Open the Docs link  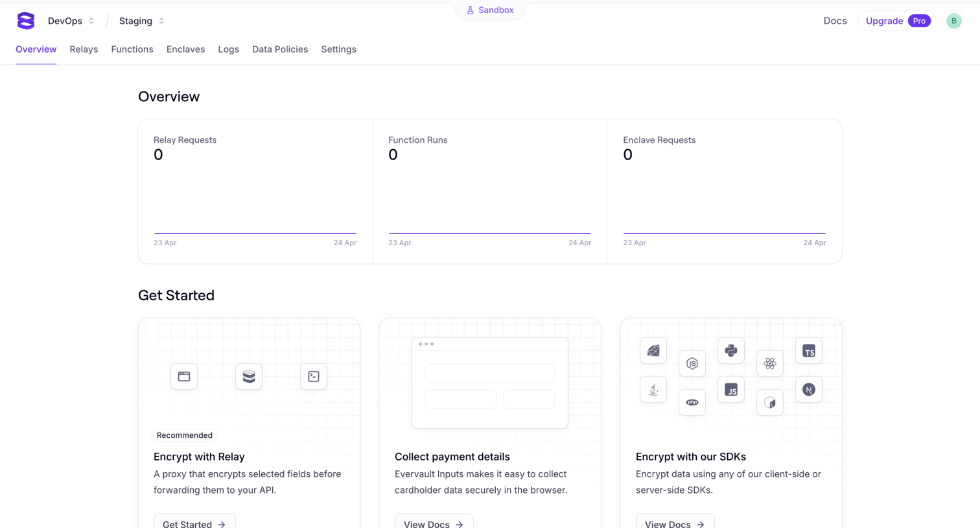(x=835, y=21)
